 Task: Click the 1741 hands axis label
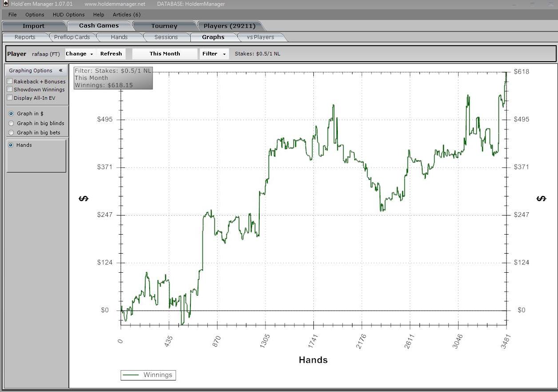click(x=313, y=342)
